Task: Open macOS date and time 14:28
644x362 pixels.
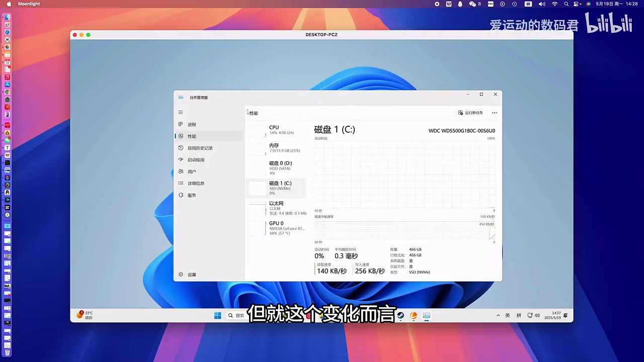Action: coord(617,4)
